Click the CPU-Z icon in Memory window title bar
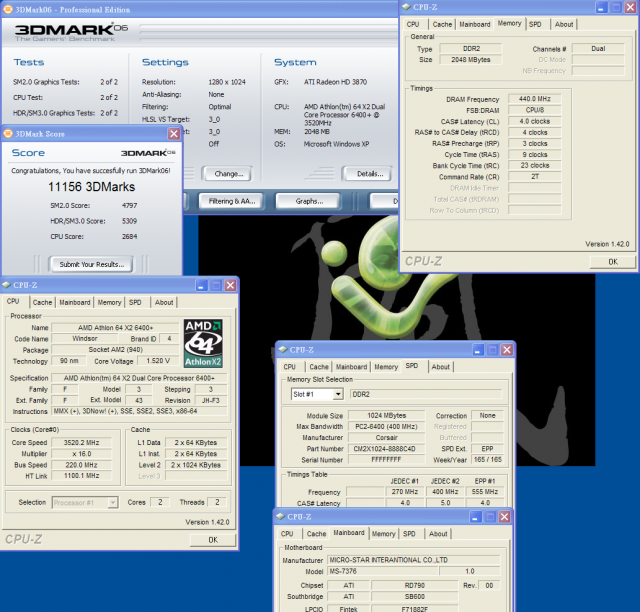This screenshot has height=612, width=640. [407, 7]
